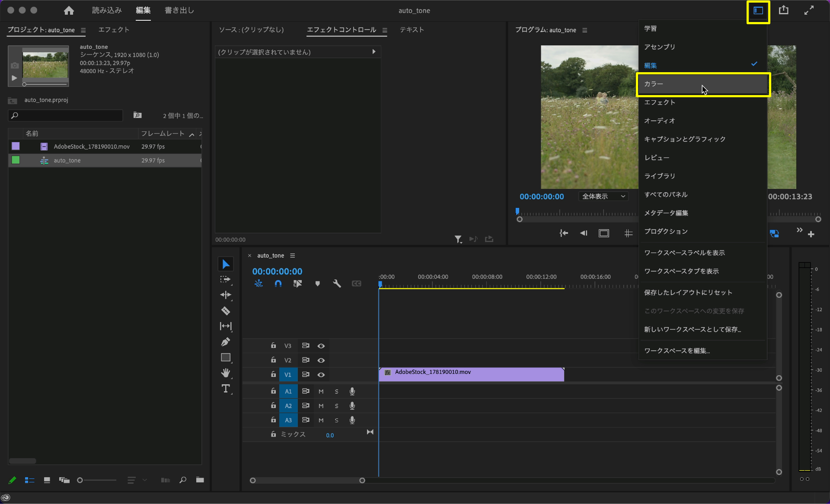
Task: Open the 全体表示 zoom level dropdown
Action: (x=603, y=196)
